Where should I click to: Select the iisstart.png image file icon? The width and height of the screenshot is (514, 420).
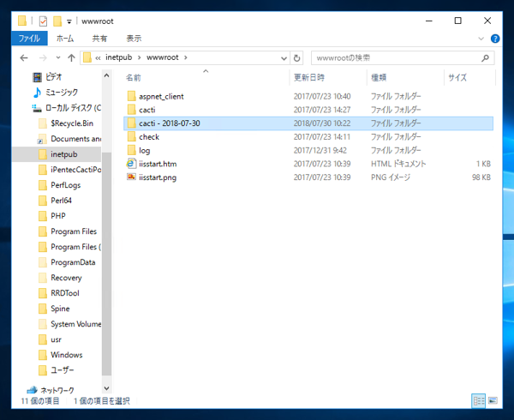131,177
